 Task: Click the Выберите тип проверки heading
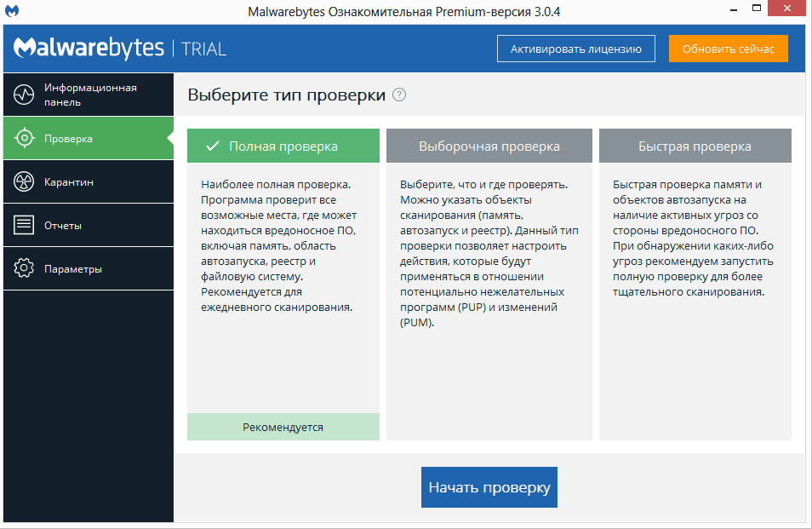coord(286,95)
